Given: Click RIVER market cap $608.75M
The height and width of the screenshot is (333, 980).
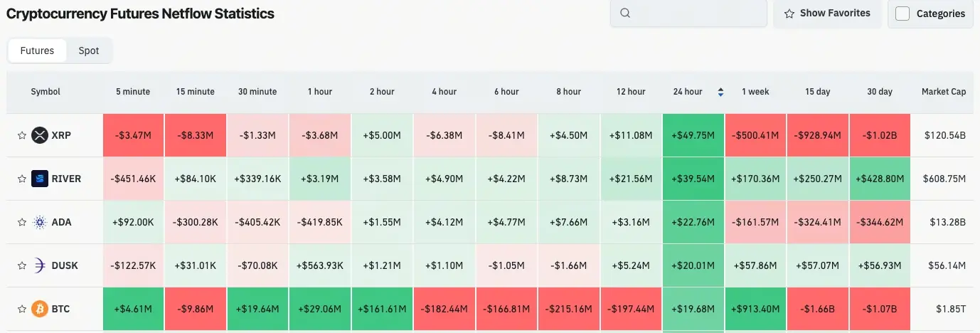Looking at the screenshot, I should 944,179.
